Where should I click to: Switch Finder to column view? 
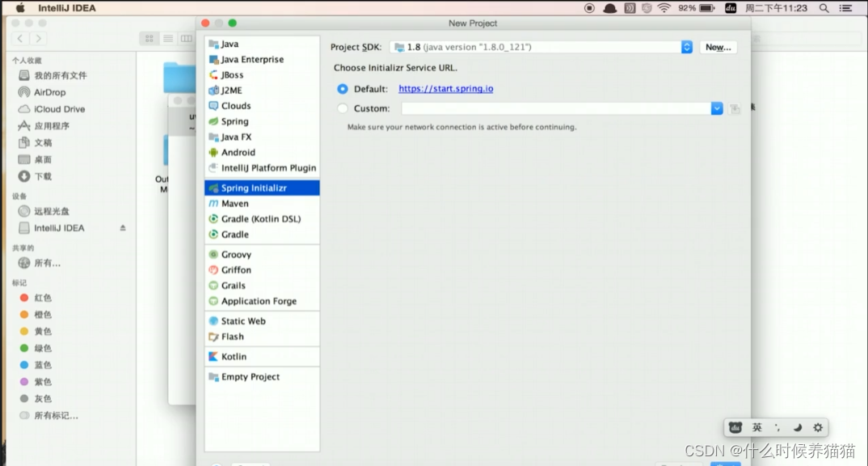point(187,38)
